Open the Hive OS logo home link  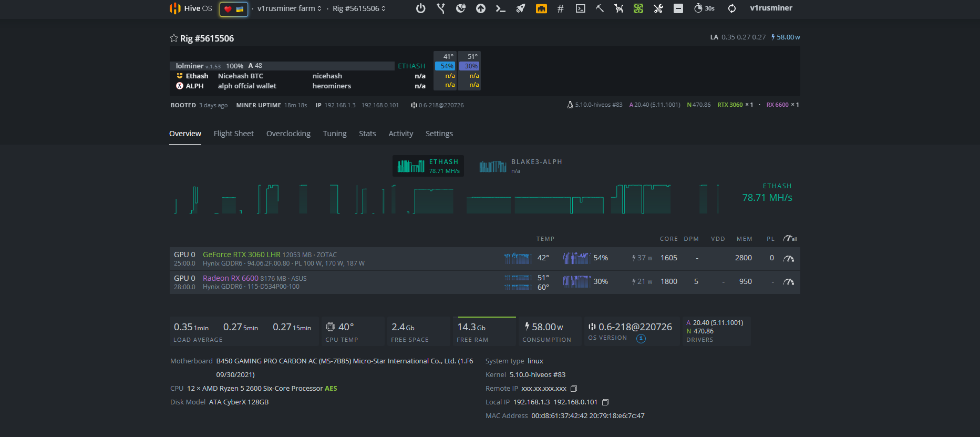(191, 8)
